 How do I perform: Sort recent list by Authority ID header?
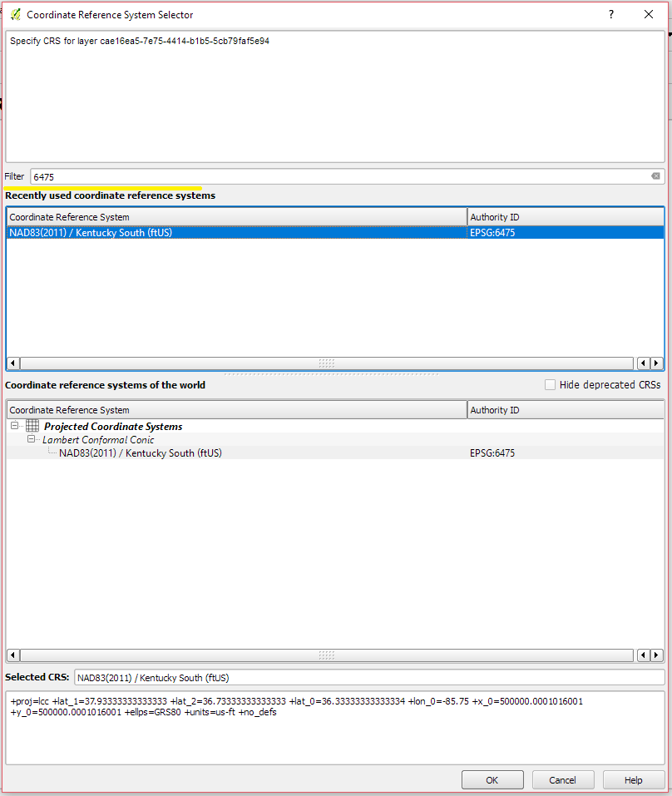point(566,217)
